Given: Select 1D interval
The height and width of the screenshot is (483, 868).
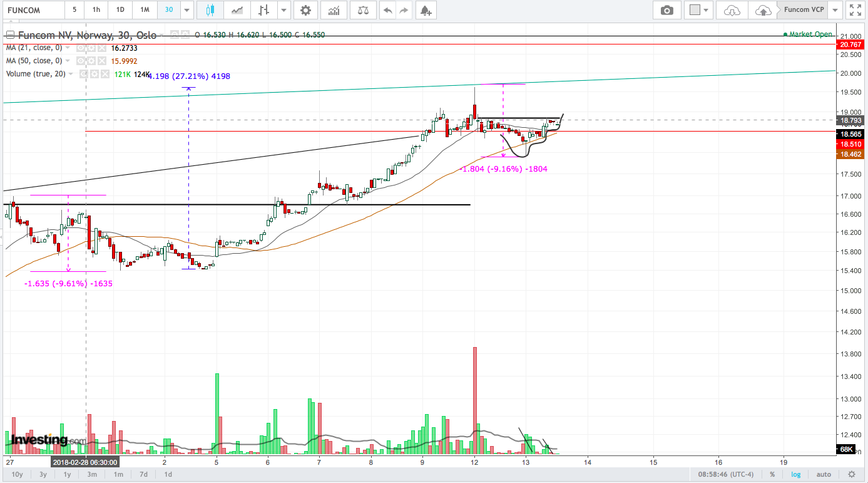Looking at the screenshot, I should tap(120, 10).
